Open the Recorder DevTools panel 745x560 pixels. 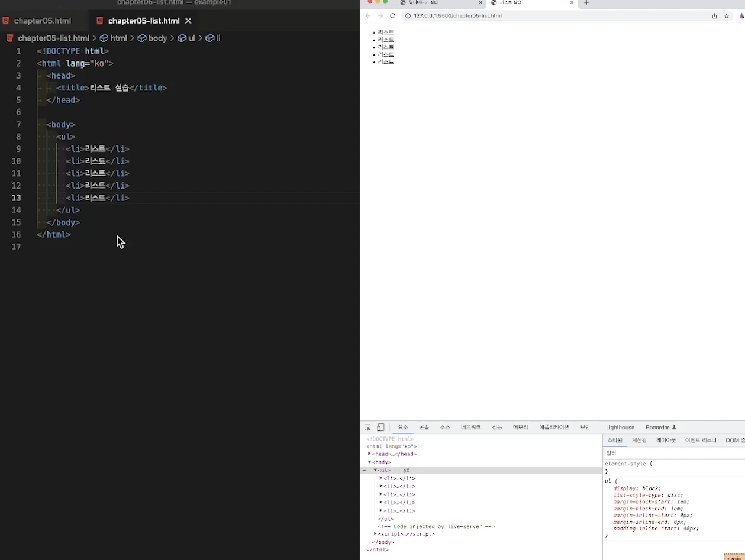661,427
